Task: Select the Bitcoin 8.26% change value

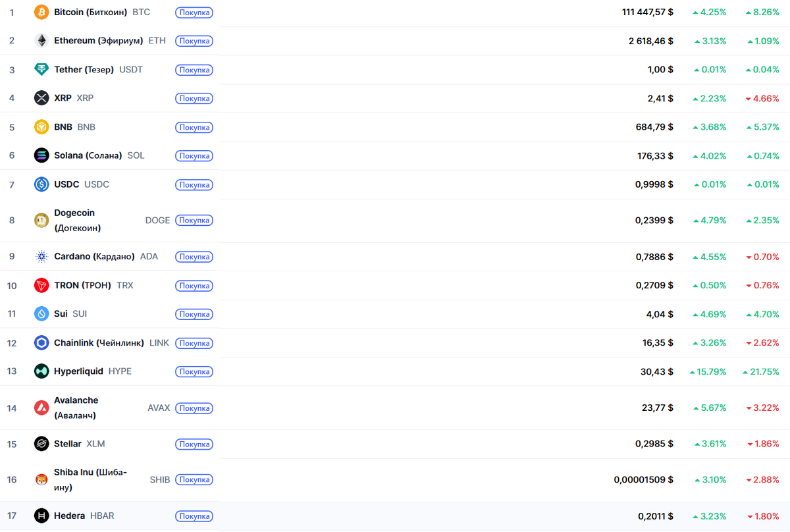Action: pyautogui.click(x=762, y=12)
